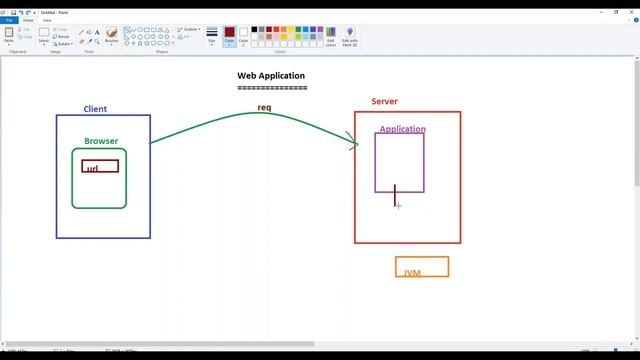Pick the Curve shape in Shapes gallery
Image resolution: width=640 pixels, height=360 pixels.
coord(133,30)
